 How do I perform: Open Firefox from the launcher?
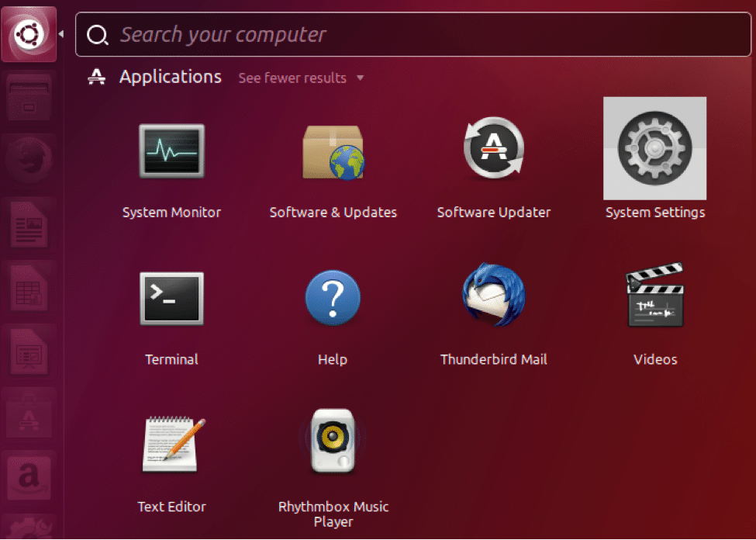coord(29,161)
